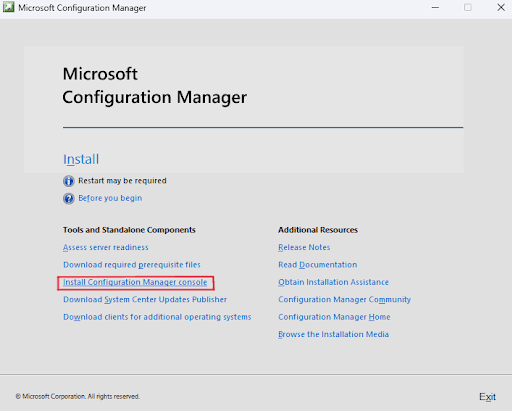The image size is (512, 411).
Task: Minimize the Configuration Manager window
Action: click(x=435, y=7)
